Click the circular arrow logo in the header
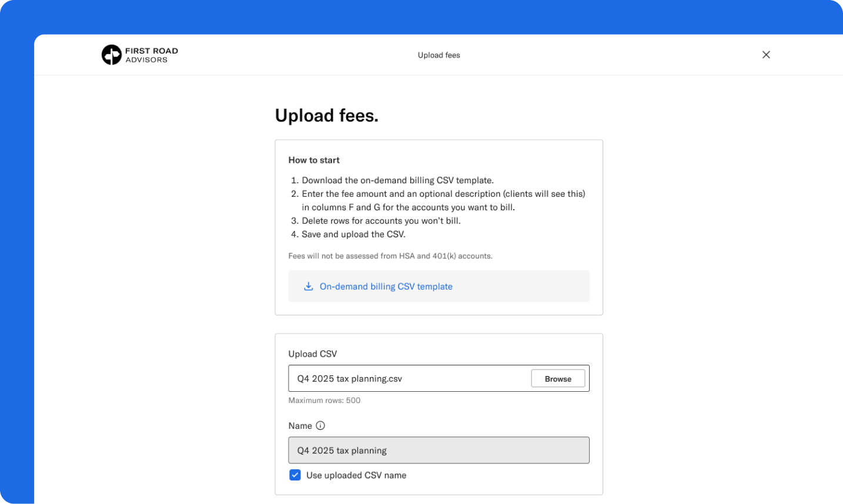The height and width of the screenshot is (504, 843). pos(112,55)
